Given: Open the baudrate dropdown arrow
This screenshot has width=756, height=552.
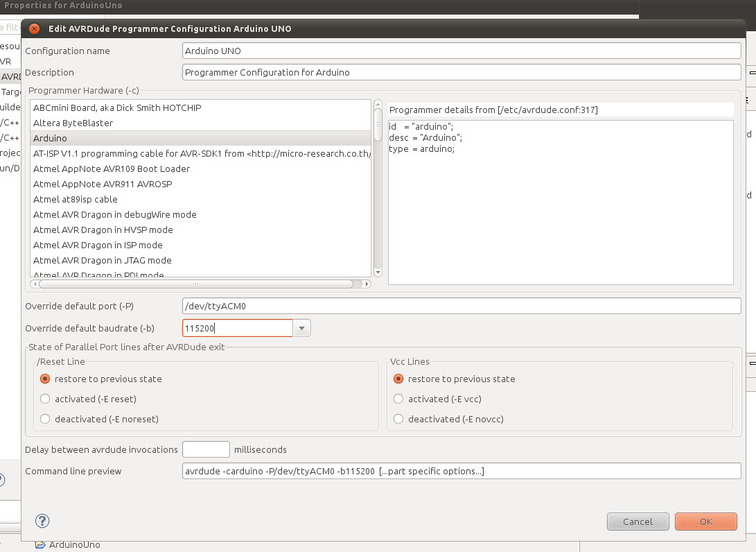Looking at the screenshot, I should [302, 329].
